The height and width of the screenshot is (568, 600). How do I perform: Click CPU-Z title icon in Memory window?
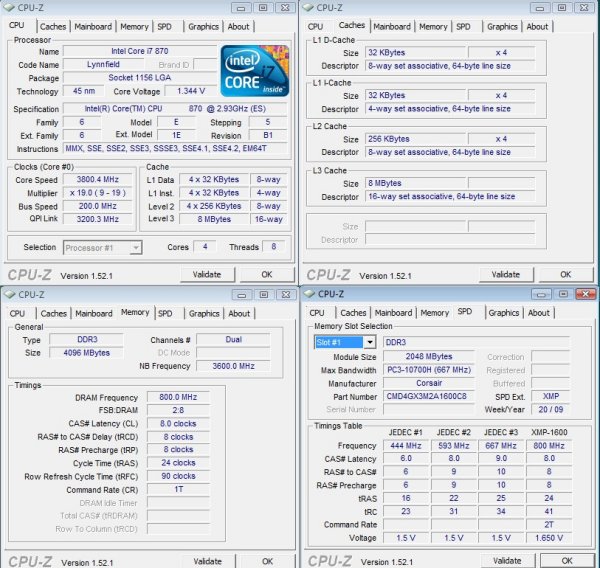[9, 294]
